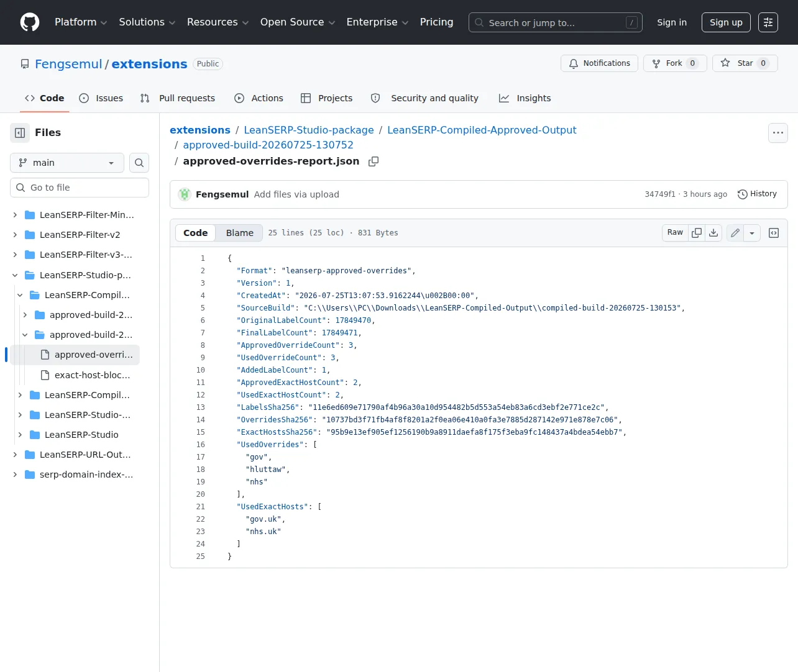Open the Code repository tab
This screenshot has height=672, width=798.
45,98
